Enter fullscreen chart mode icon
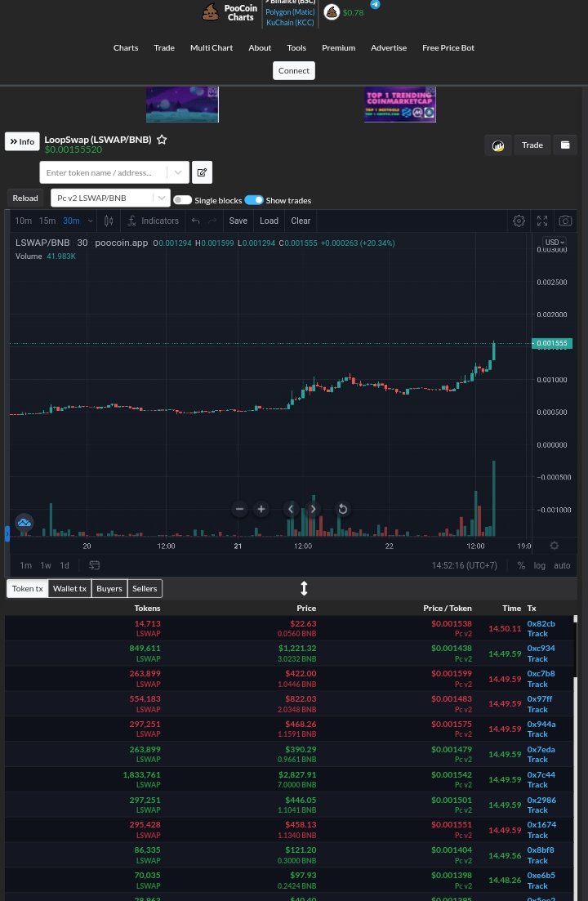 542,221
